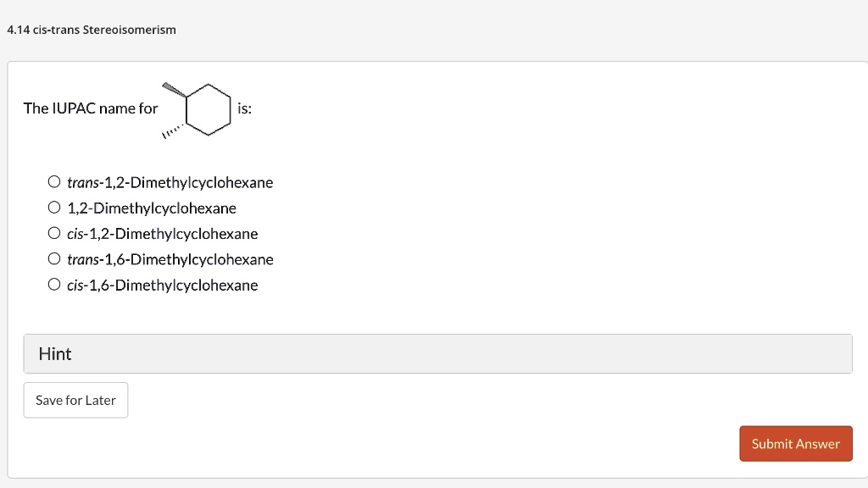The image size is (868, 488).
Task: Click the Save for Later button
Action: (75, 400)
